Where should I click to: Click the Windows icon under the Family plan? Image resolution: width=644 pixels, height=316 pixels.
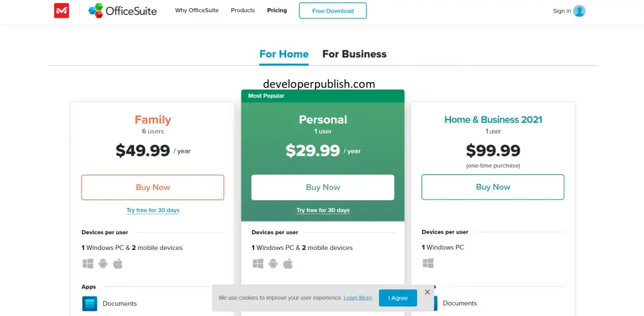(x=88, y=263)
